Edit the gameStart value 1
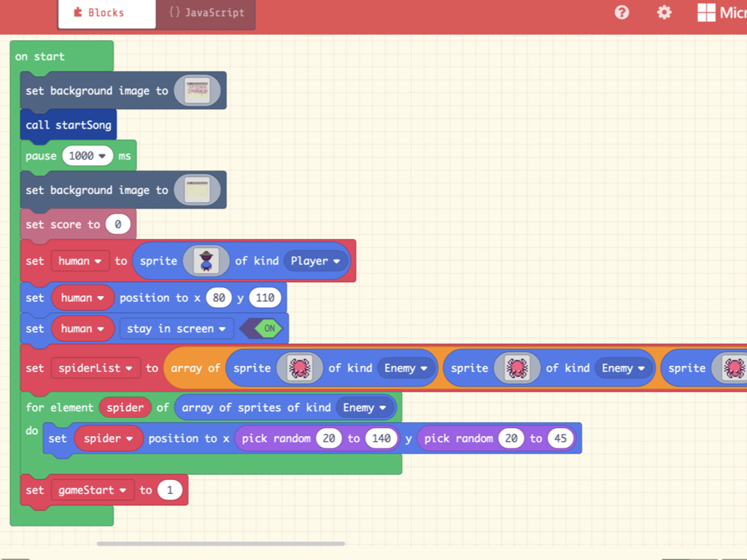 [x=169, y=490]
